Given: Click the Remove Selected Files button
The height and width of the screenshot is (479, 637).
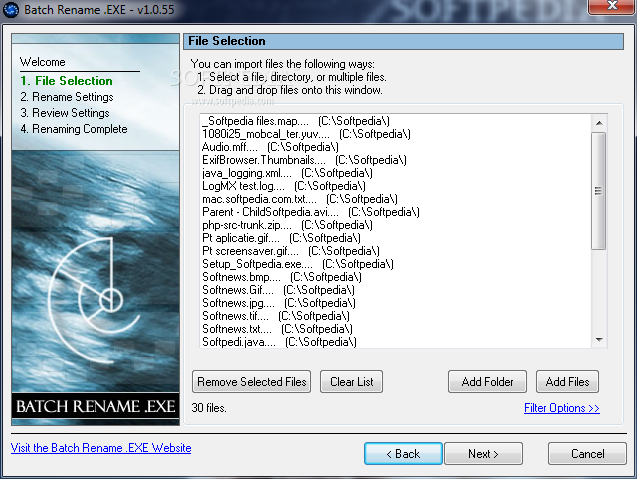Looking at the screenshot, I should coord(251,381).
